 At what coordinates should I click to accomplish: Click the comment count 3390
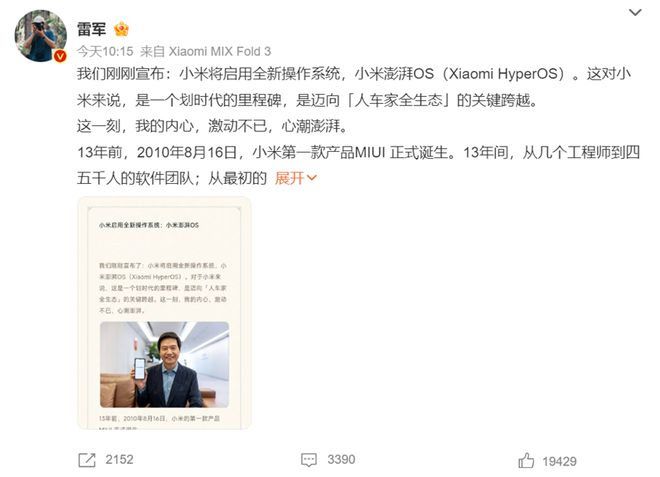coord(341,459)
